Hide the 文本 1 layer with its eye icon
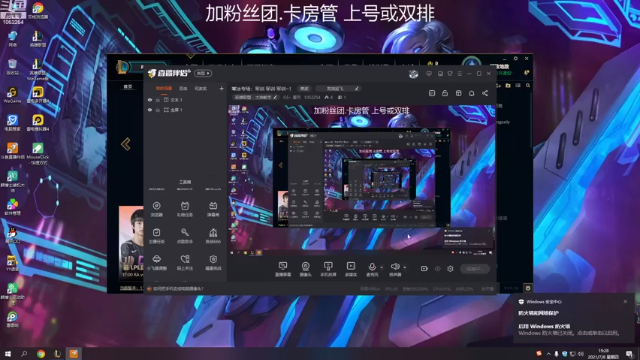Screen dimensions: 640x360 150,100
